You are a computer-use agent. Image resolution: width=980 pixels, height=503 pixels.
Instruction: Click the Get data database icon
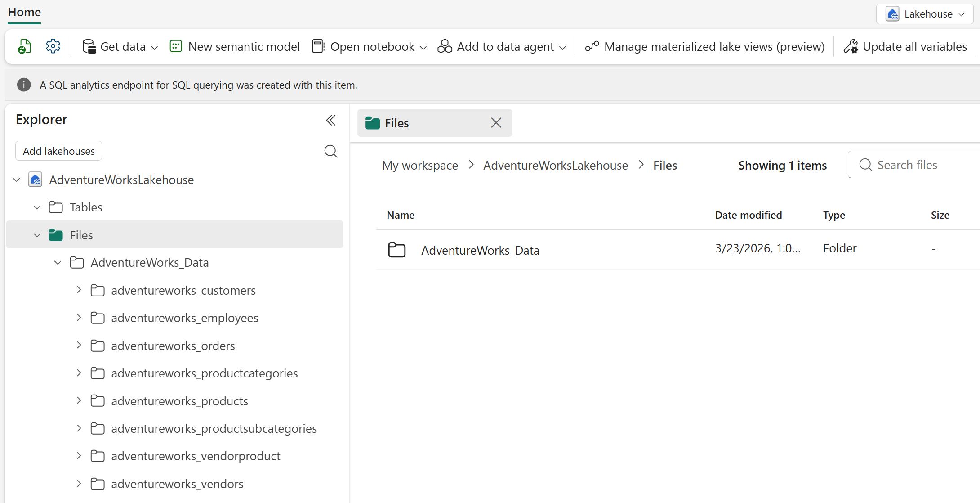[x=89, y=46]
